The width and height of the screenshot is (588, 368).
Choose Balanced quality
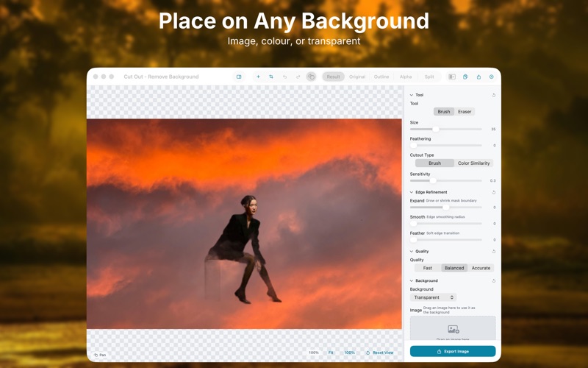pos(454,268)
